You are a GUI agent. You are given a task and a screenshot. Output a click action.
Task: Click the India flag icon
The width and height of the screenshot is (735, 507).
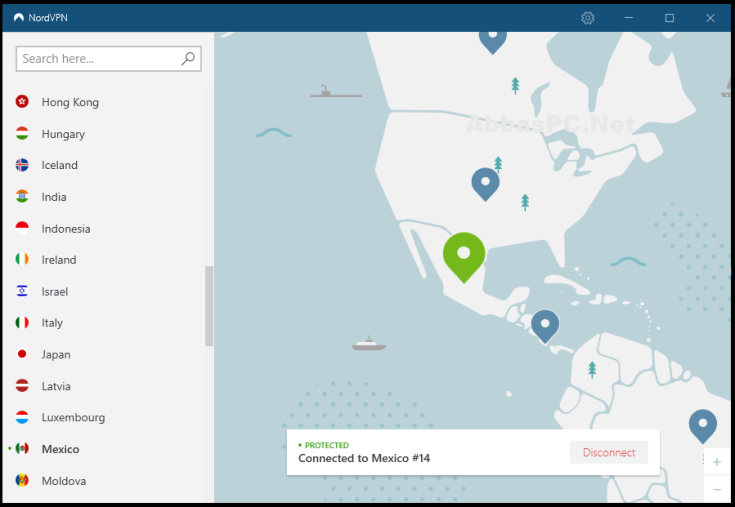(22, 196)
